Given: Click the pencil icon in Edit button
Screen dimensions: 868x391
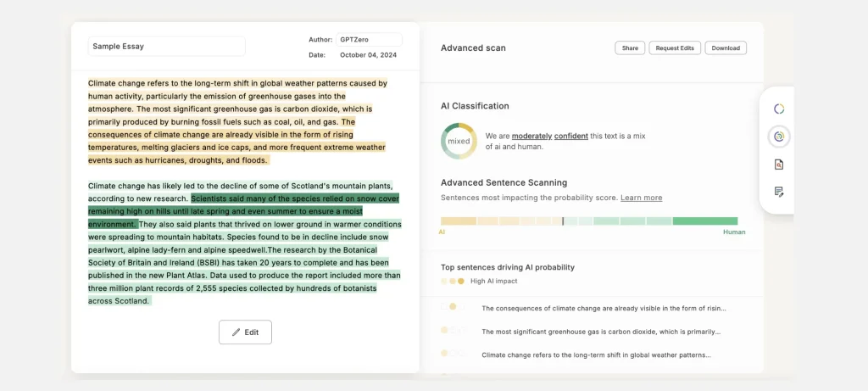Looking at the screenshot, I should point(236,332).
